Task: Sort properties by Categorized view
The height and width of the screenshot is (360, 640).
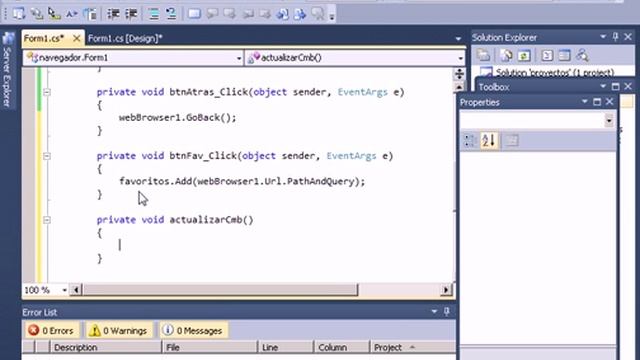Action: [x=470, y=141]
